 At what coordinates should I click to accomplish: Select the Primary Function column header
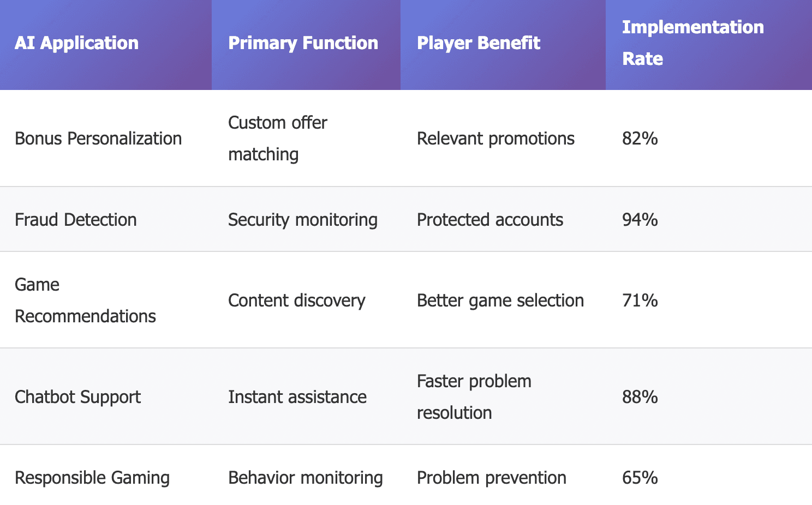[303, 43]
